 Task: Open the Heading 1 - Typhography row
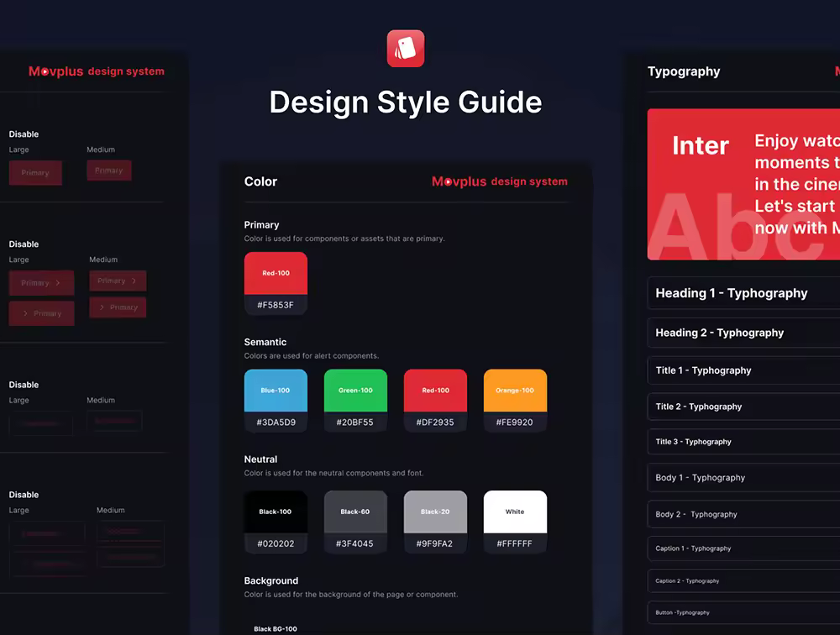tap(743, 293)
